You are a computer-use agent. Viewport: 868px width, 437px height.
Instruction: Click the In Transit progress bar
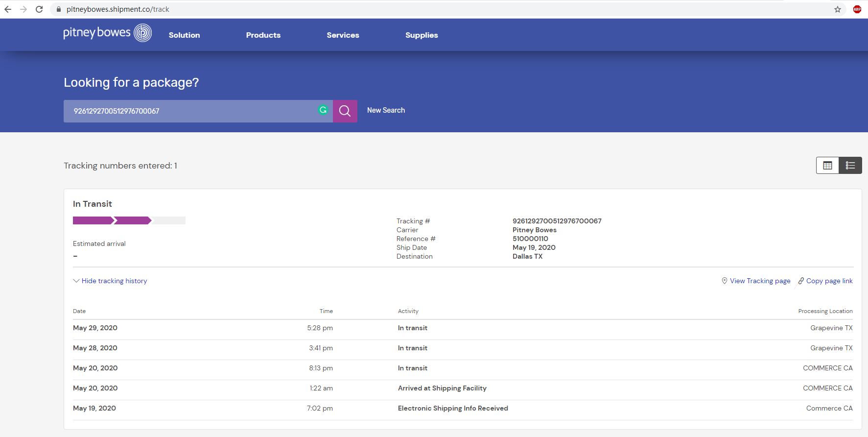tap(129, 220)
